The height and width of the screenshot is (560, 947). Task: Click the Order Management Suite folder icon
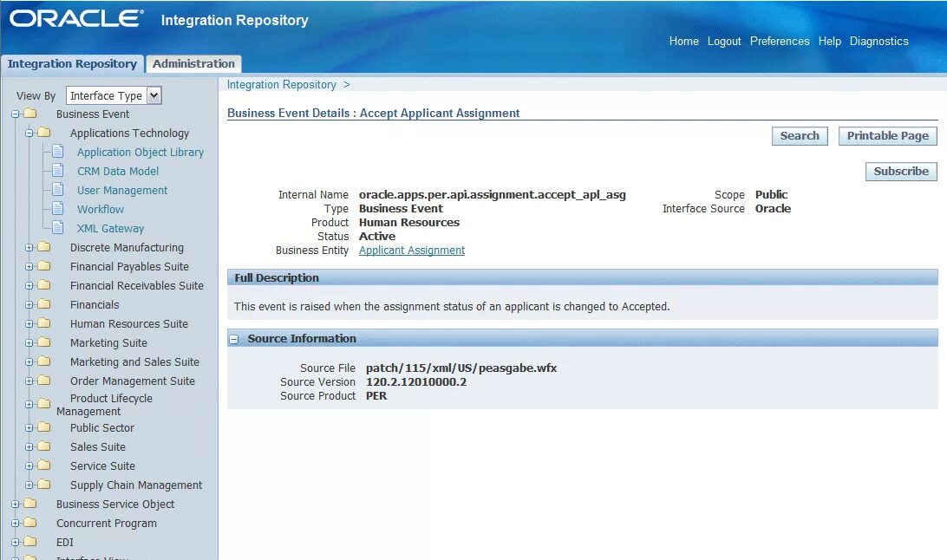coord(44,381)
